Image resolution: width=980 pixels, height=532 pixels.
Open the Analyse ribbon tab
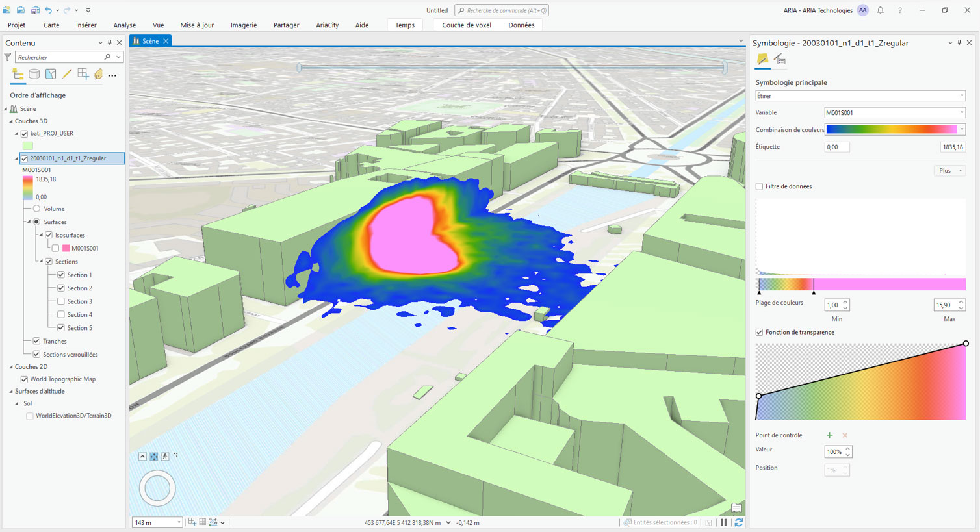point(124,25)
